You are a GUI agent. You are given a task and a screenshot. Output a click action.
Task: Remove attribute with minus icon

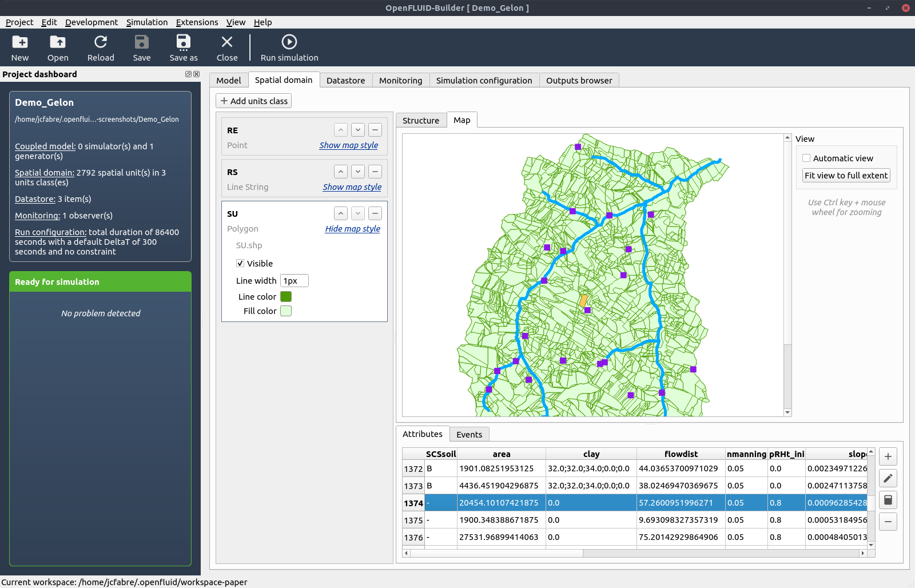(x=888, y=522)
